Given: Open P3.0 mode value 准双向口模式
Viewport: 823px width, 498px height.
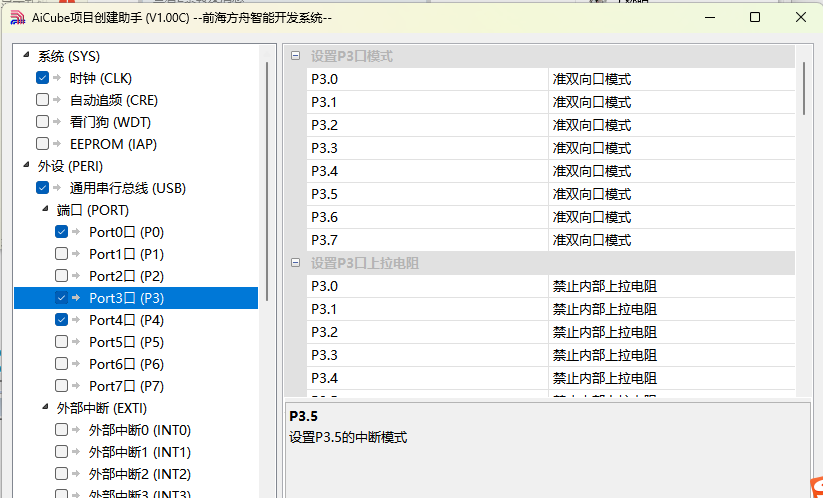Looking at the screenshot, I should 672,79.
